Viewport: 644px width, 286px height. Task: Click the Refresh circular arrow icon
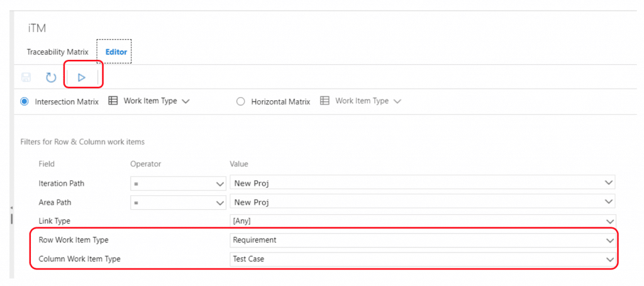(50, 77)
